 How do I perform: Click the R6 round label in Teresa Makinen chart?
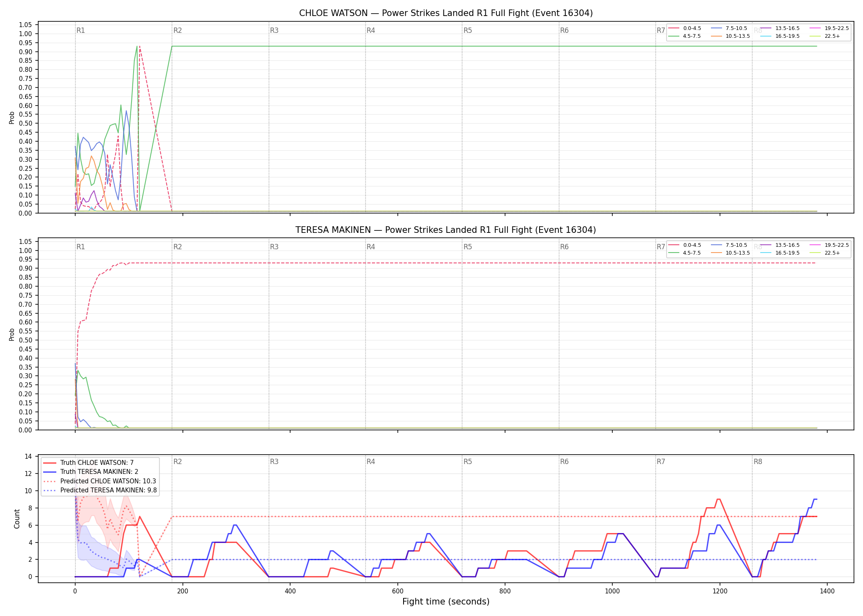click(564, 247)
